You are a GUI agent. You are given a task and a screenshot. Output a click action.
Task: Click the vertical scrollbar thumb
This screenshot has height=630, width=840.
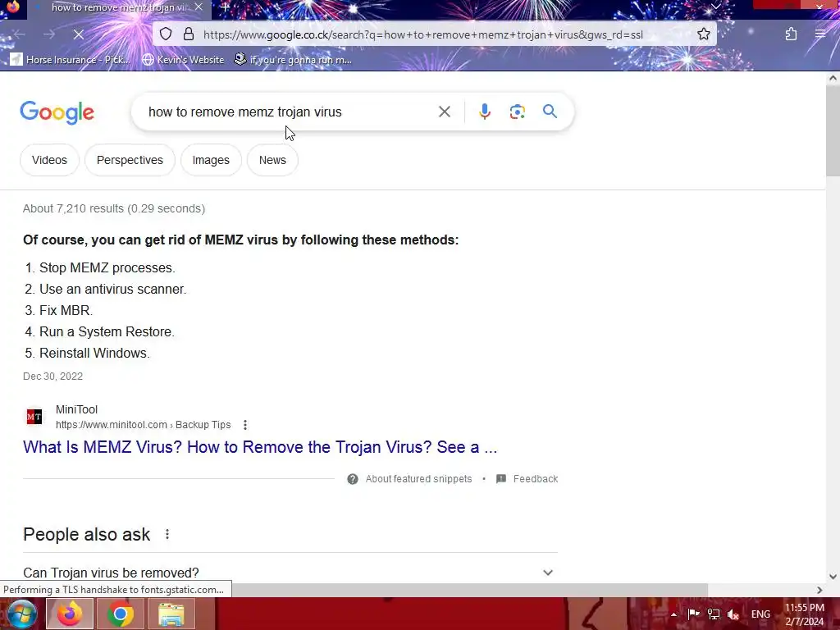pyautogui.click(x=833, y=131)
